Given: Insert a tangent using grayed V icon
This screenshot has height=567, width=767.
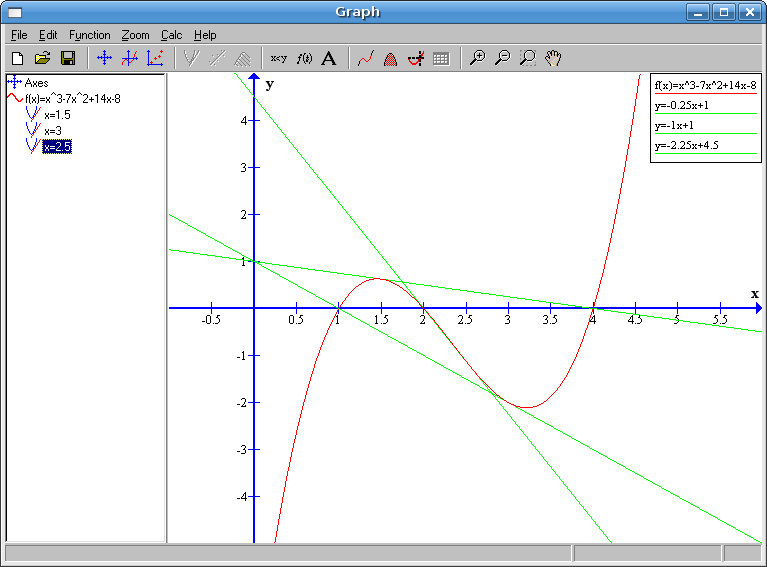Looking at the screenshot, I should pos(191,59).
